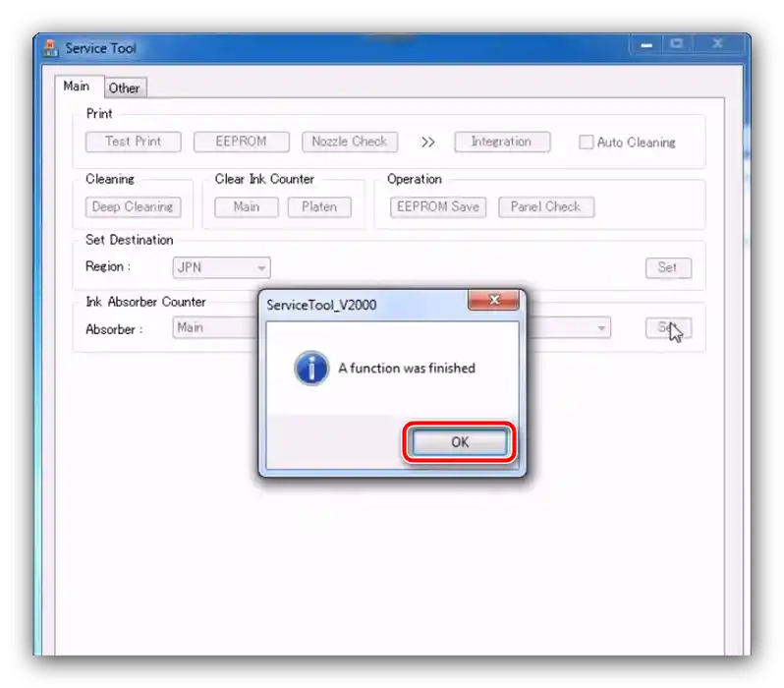Clear ink counter Platen button
This screenshot has width=784, height=688.
(x=319, y=207)
